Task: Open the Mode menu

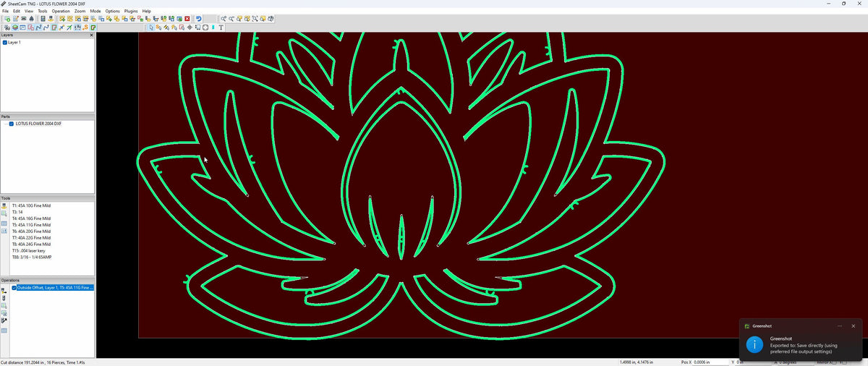Action: (x=95, y=12)
